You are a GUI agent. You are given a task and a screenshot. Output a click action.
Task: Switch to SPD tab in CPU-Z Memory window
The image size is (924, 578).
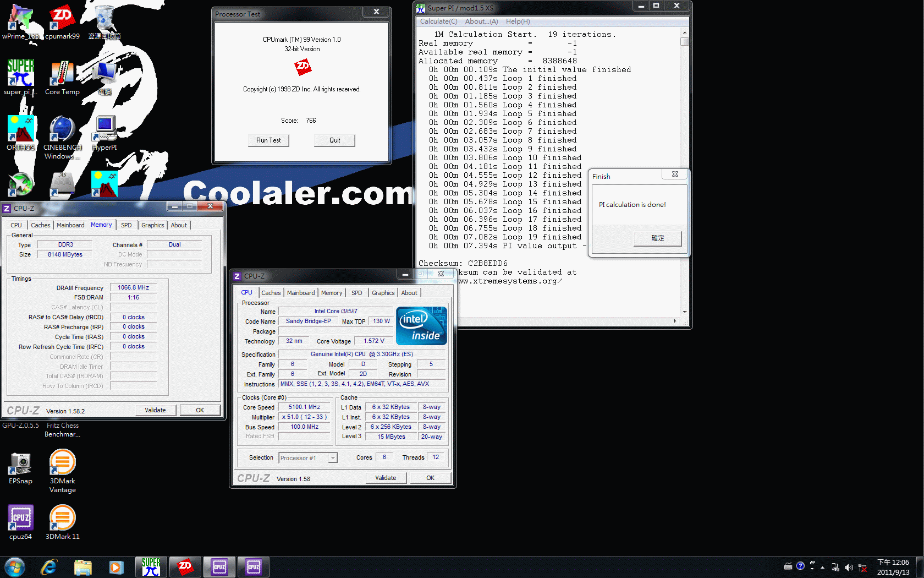(x=127, y=225)
